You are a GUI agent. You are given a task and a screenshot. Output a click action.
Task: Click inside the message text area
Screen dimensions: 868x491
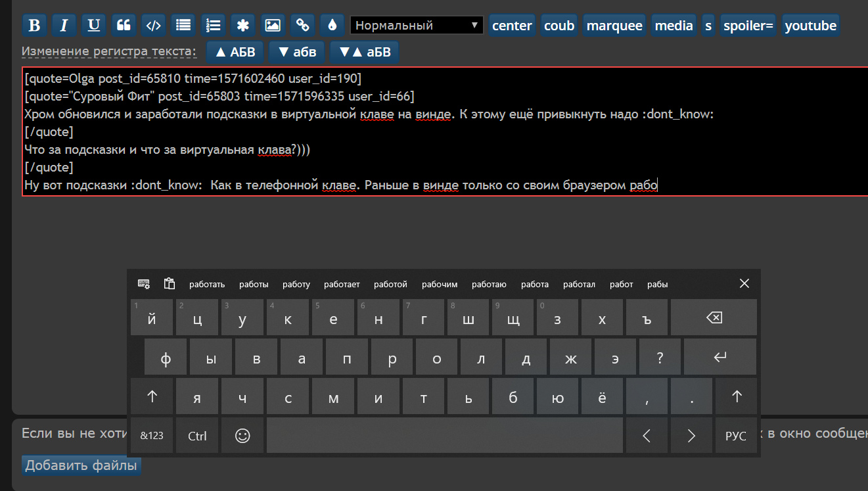(445, 131)
